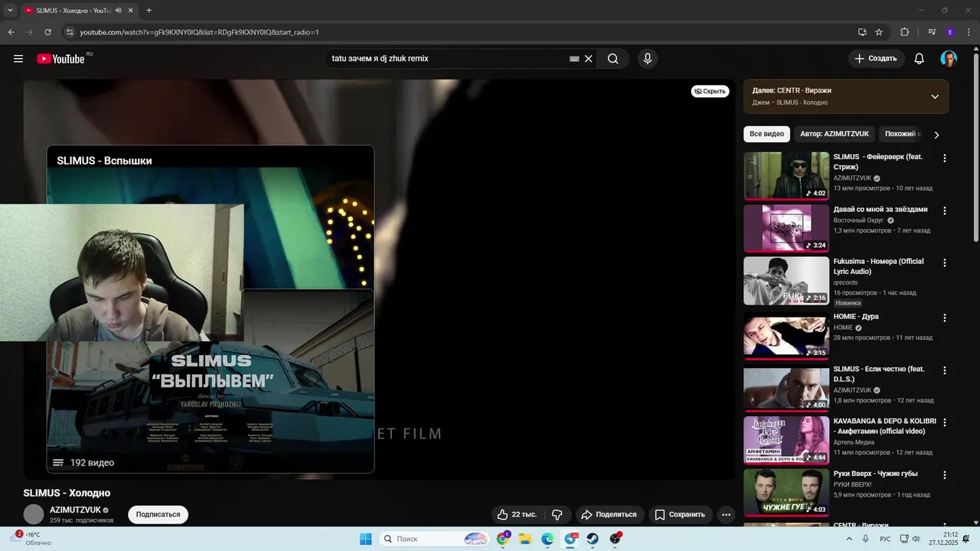Open options menu for SLIMUS - Фейерверк
This screenshot has width=980, height=551.
(x=944, y=158)
